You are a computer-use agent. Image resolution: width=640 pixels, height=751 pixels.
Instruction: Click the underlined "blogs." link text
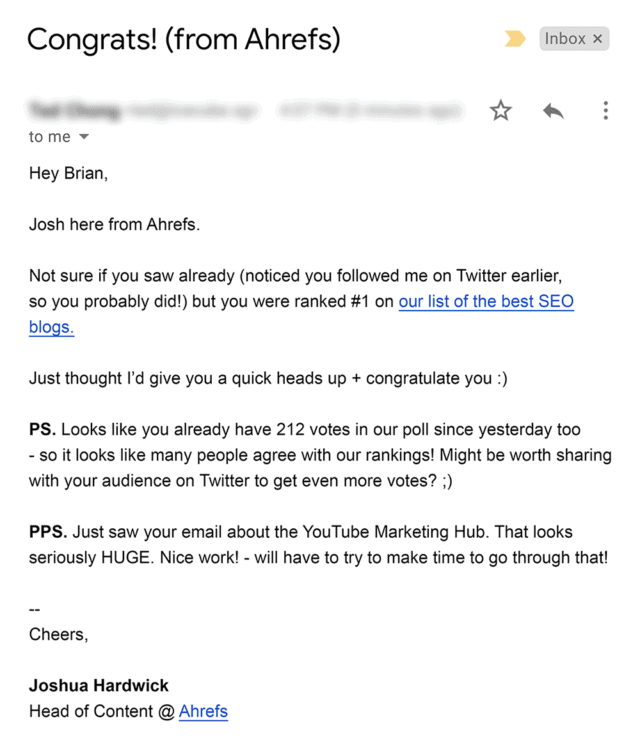point(52,327)
